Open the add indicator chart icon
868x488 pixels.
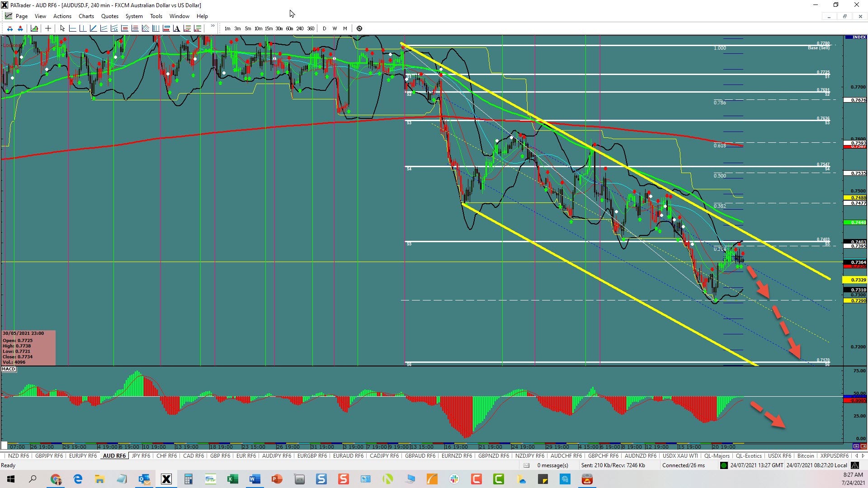34,28
